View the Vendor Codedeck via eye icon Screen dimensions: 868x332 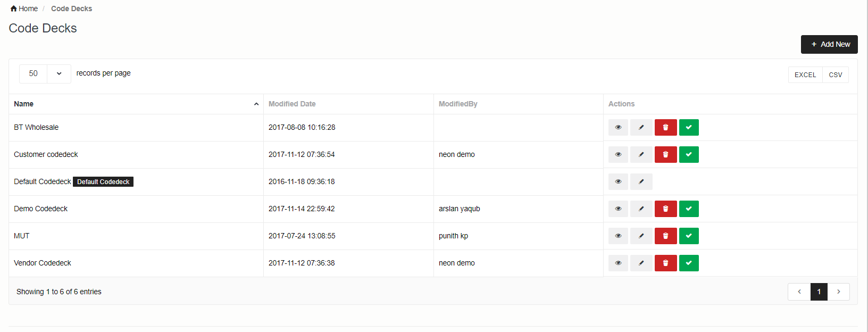point(618,263)
